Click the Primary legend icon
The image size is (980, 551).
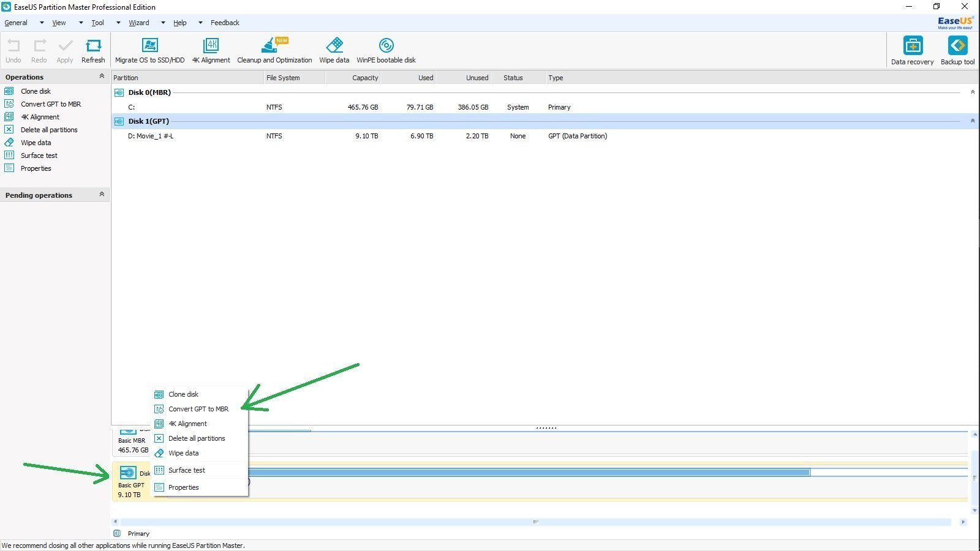tap(117, 533)
